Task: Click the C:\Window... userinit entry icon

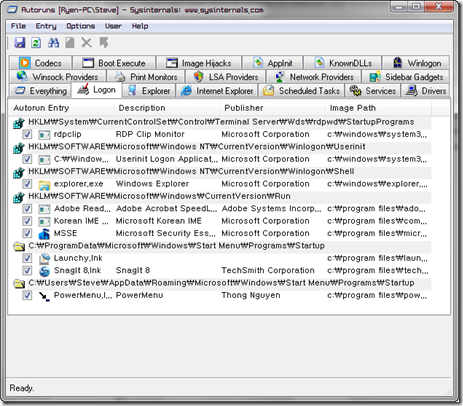Action: (44, 159)
